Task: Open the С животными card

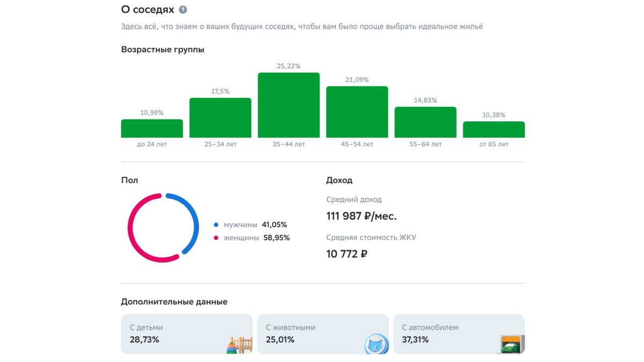Action: 323,334
